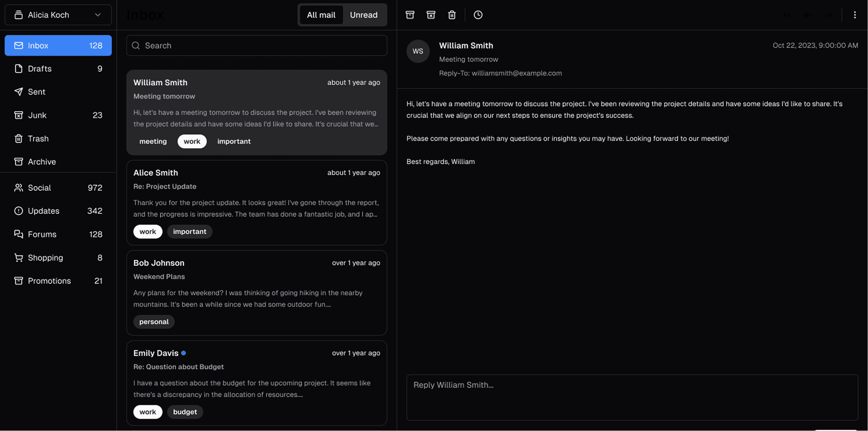Click the Snooze clock icon

point(478,15)
